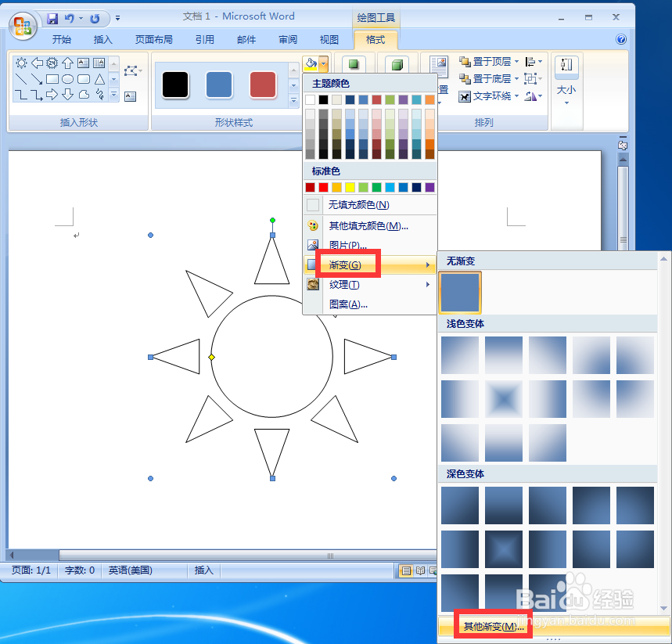Select the rectangle shape

pyautogui.click(x=52, y=79)
